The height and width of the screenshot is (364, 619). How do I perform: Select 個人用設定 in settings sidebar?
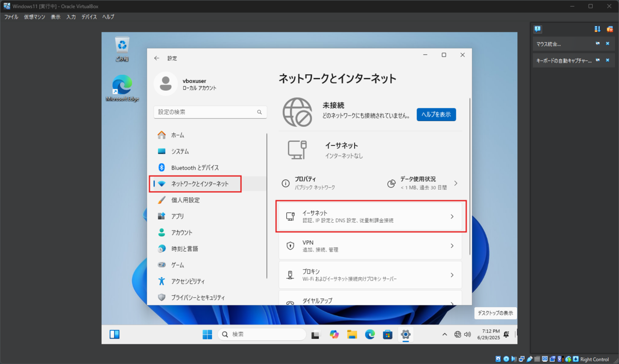pyautogui.click(x=209, y=200)
